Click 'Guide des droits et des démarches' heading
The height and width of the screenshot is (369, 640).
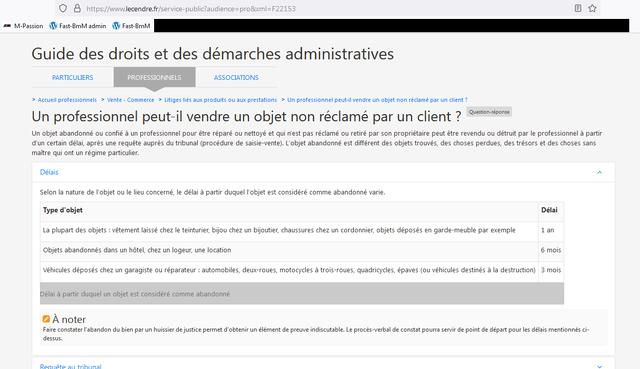(x=213, y=54)
